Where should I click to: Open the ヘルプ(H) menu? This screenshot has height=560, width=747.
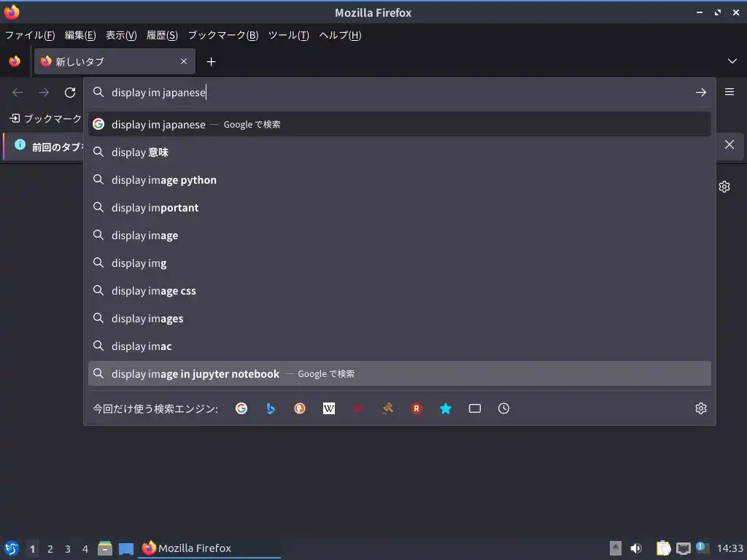[x=340, y=35]
